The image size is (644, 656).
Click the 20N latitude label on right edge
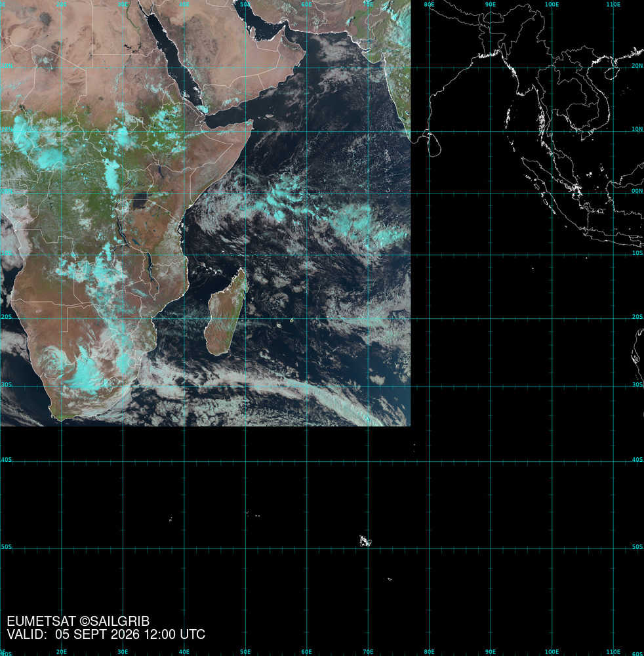637,66
